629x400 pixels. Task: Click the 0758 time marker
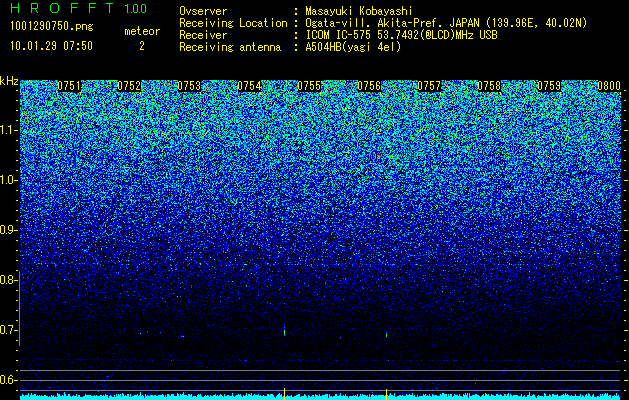click(489, 86)
